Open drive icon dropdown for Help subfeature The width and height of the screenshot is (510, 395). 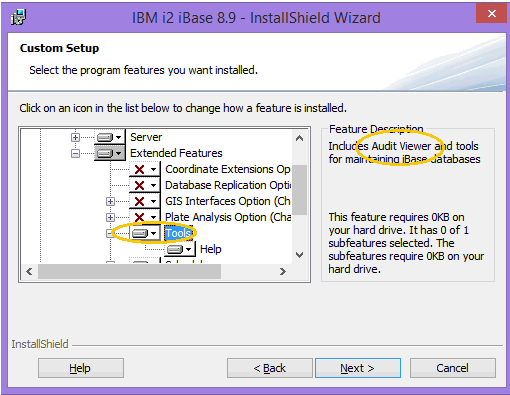pyautogui.click(x=180, y=249)
